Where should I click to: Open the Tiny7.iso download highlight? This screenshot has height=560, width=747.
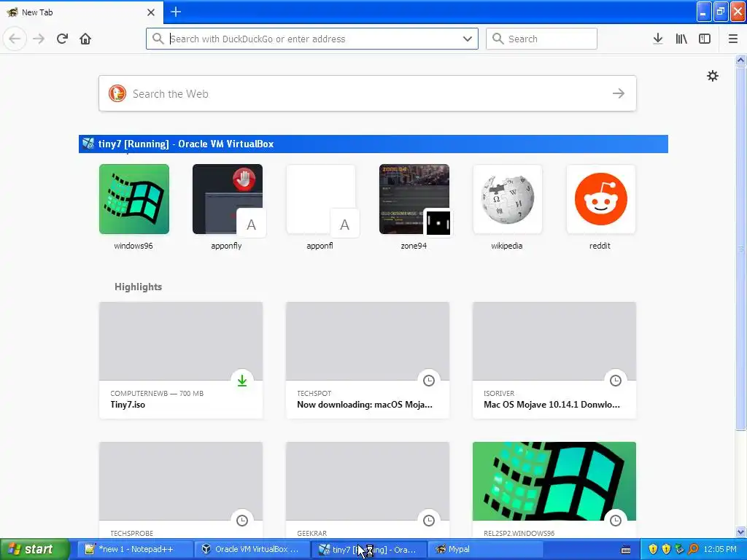[181, 360]
